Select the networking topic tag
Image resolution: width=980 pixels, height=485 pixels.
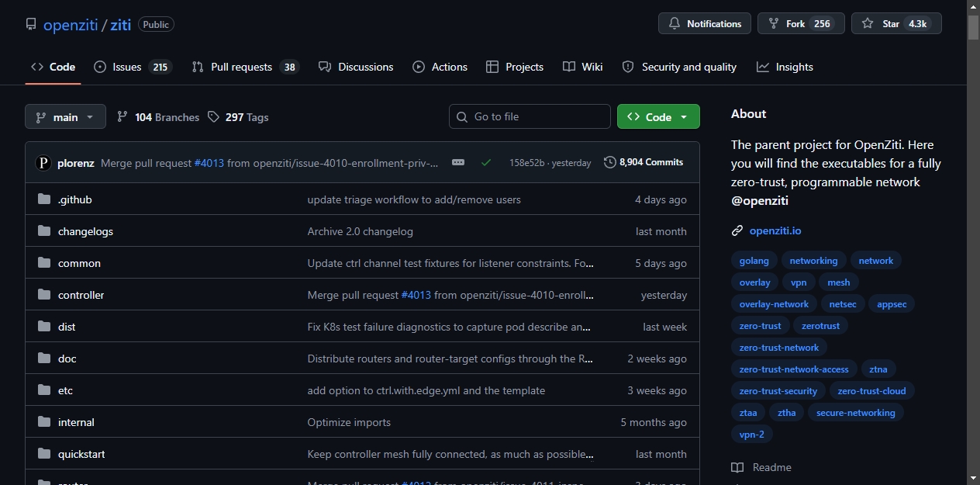pos(813,261)
